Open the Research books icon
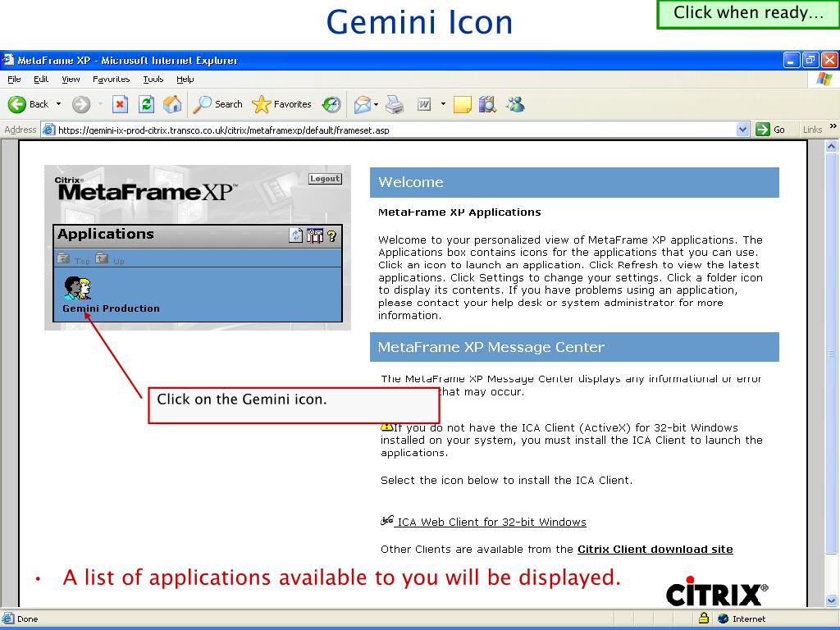The image size is (840, 630). pyautogui.click(x=487, y=104)
